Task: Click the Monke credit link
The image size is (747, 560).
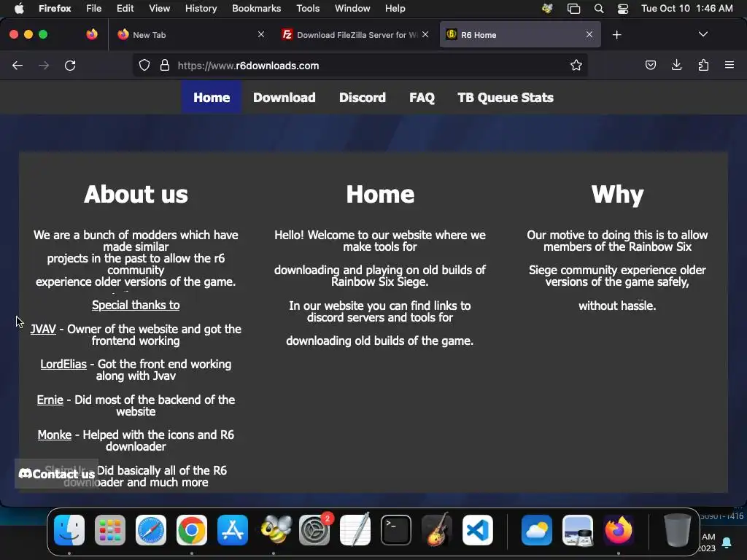Action: (x=54, y=435)
